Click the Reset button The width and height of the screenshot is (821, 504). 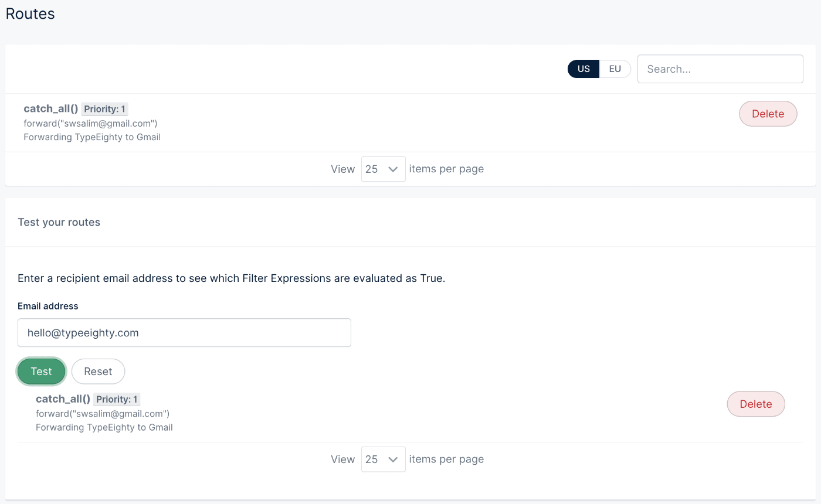click(98, 372)
